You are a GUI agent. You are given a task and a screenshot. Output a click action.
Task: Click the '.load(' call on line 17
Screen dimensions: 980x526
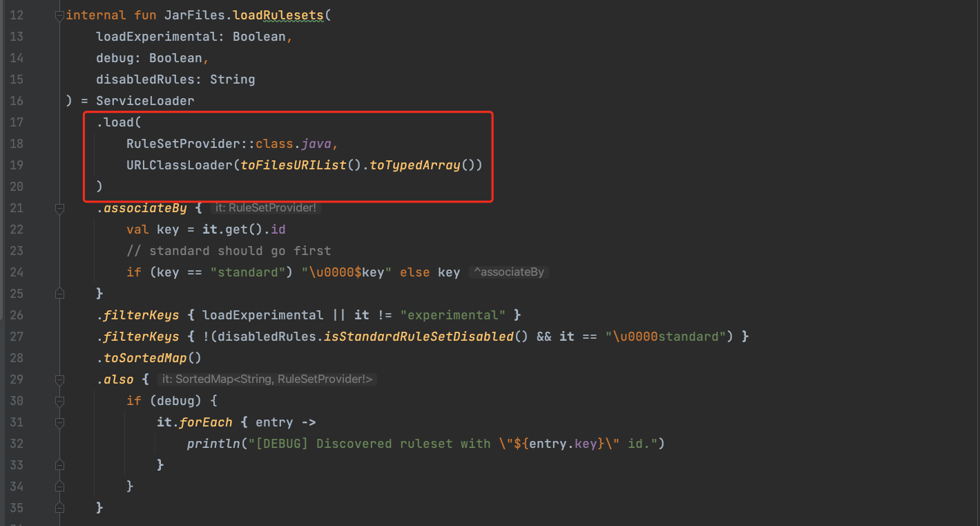coord(119,122)
